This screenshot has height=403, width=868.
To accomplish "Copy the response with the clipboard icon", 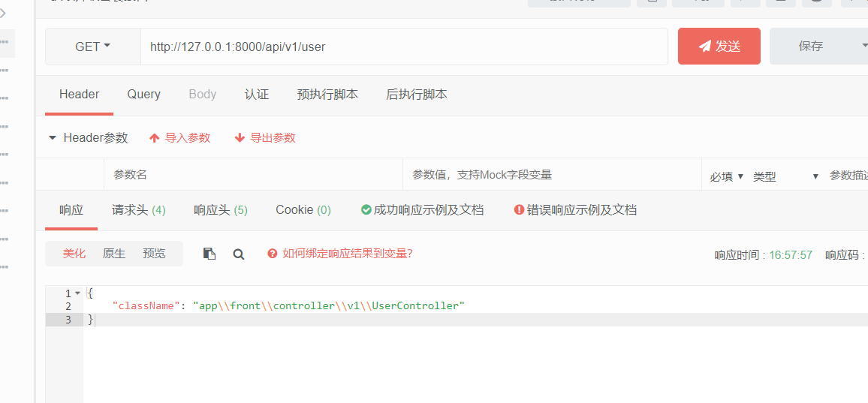I will pyautogui.click(x=209, y=254).
